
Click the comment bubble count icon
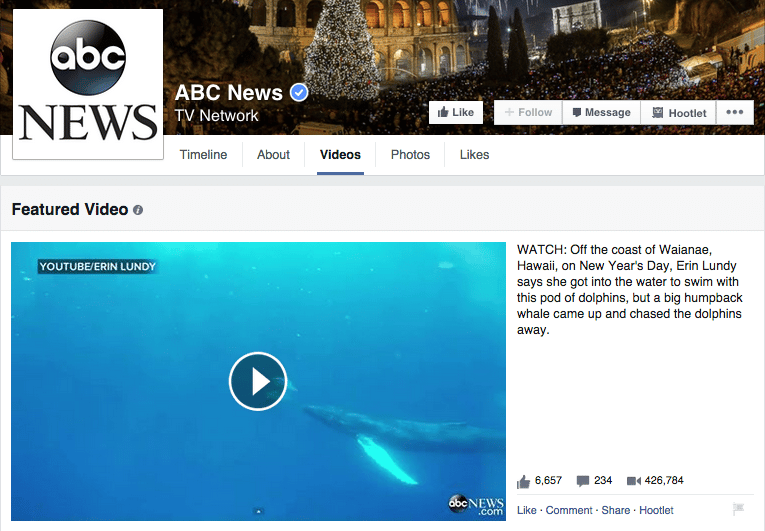point(583,481)
